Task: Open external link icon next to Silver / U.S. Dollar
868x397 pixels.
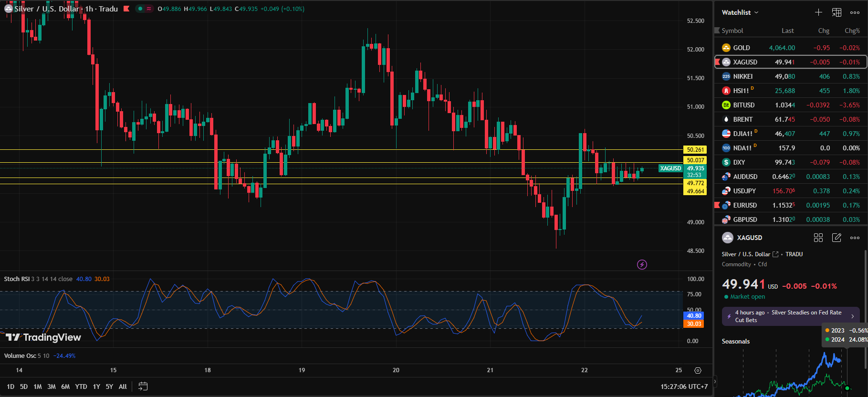Action: point(775,254)
